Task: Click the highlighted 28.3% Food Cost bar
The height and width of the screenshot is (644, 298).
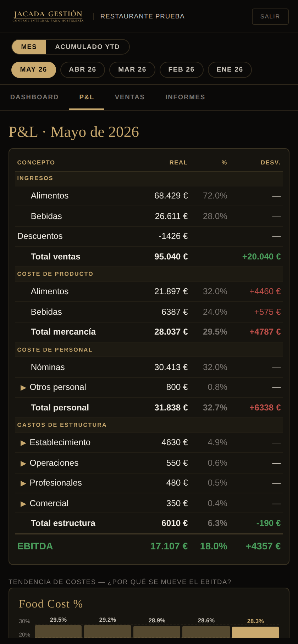Action: (x=255, y=632)
